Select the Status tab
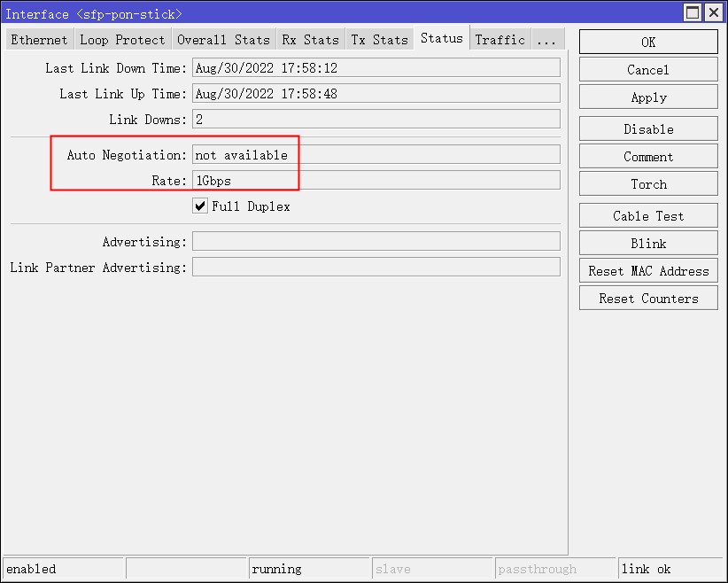Screen dimensions: 728x583 point(442,38)
